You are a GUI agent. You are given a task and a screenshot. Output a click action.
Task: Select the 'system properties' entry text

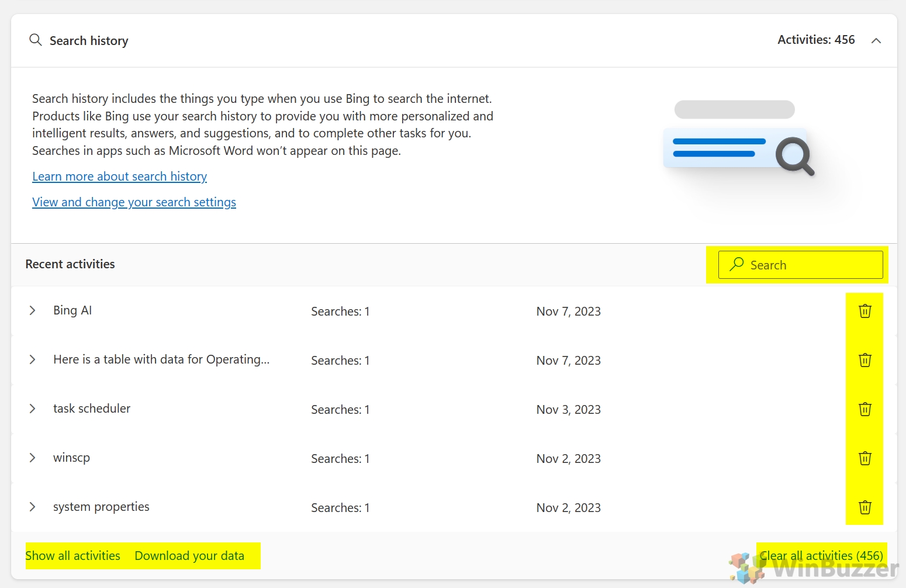coord(101,507)
